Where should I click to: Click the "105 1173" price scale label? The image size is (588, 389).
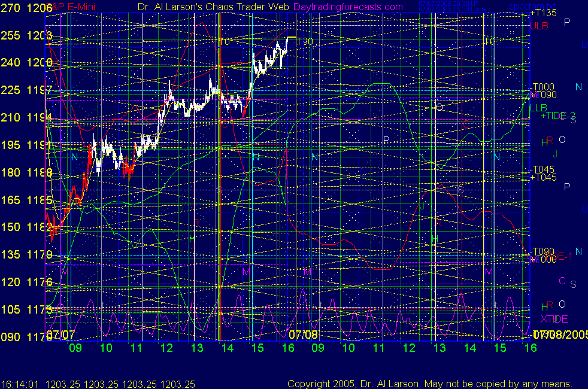26,309
